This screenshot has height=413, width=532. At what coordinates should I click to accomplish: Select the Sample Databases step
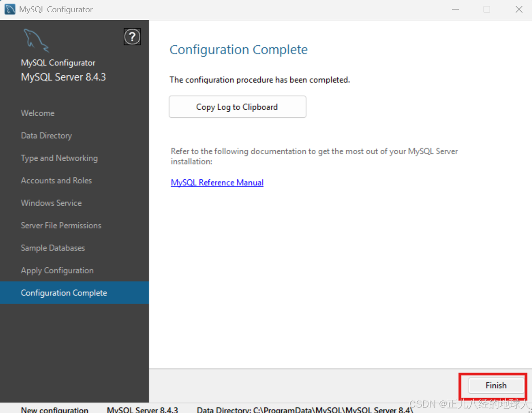[x=53, y=248]
